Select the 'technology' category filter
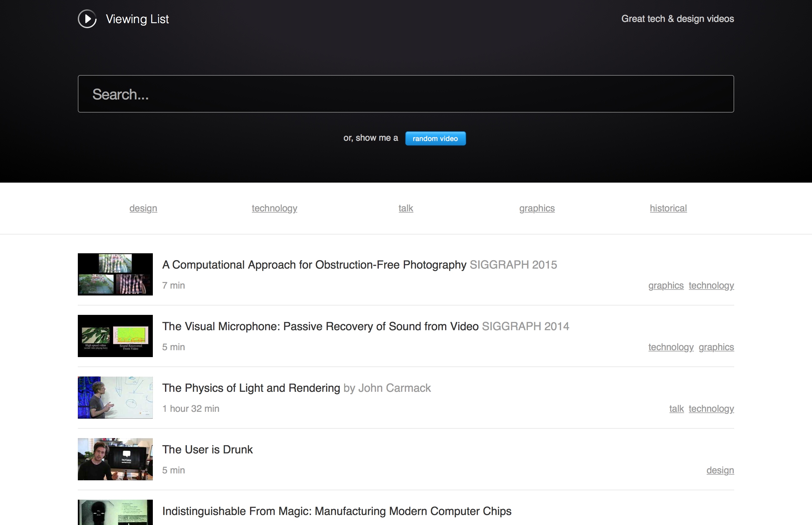812x525 pixels. coord(274,208)
